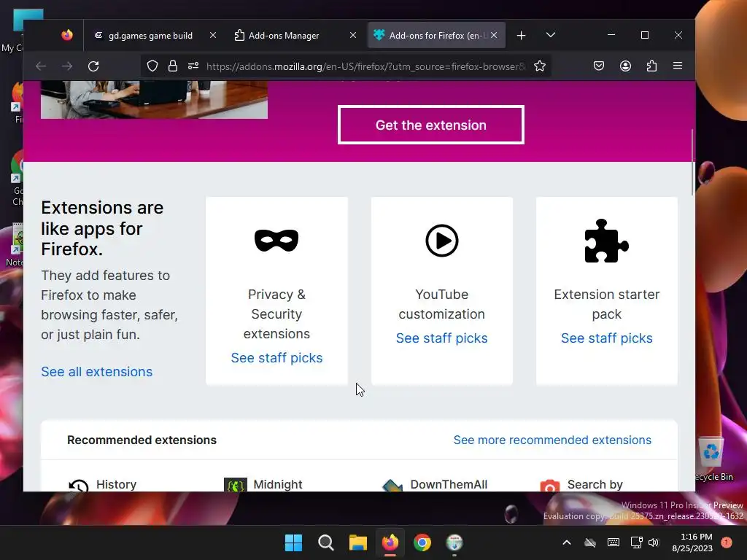The width and height of the screenshot is (747, 560).
Task: Open a new tab with the plus
Action: tap(521, 35)
